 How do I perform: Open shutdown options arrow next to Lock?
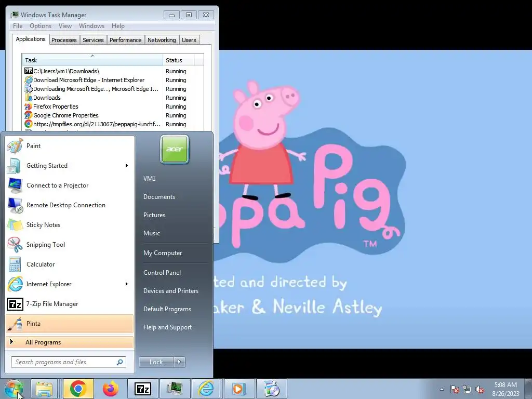coord(179,362)
